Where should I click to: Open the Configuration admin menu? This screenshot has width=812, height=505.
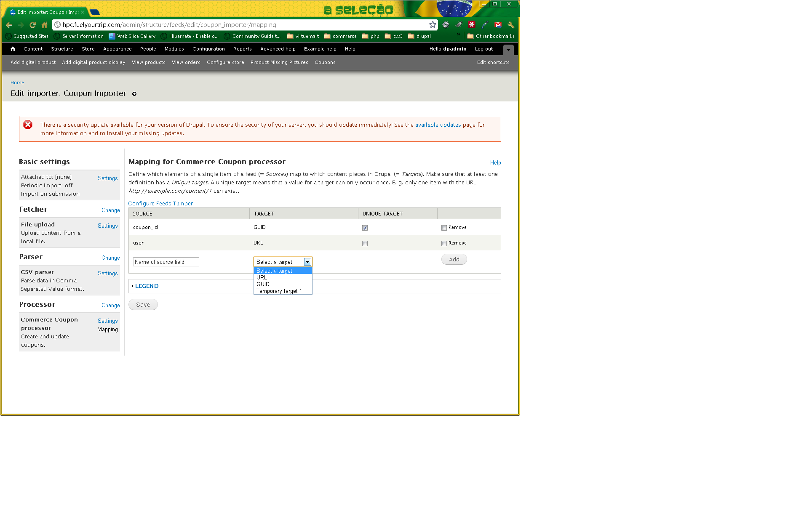click(208, 49)
